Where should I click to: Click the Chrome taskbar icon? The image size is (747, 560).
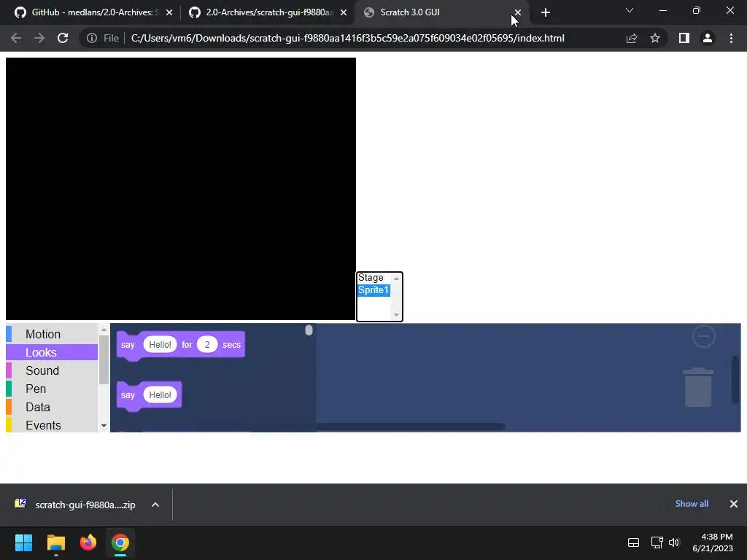point(120,542)
